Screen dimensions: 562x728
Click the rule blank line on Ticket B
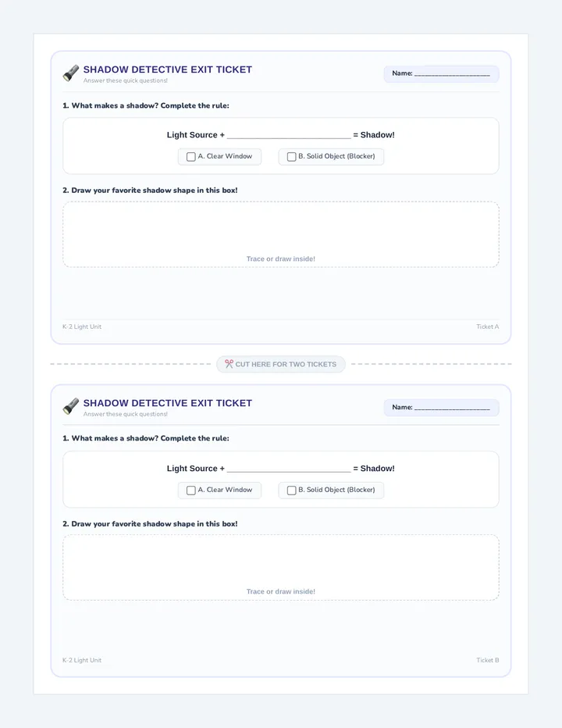pyautogui.click(x=289, y=469)
